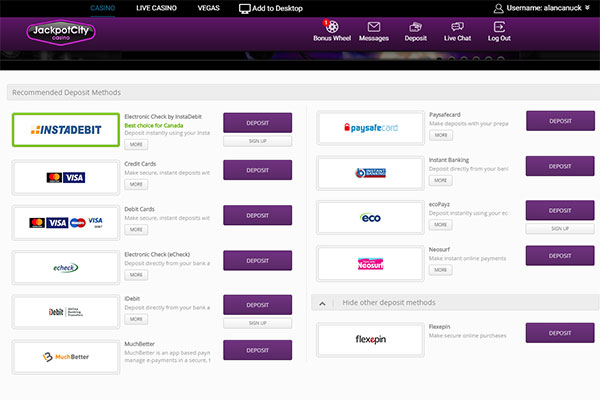Click the JackpotCity casino logo
This screenshot has width=600, height=400.
[61, 33]
